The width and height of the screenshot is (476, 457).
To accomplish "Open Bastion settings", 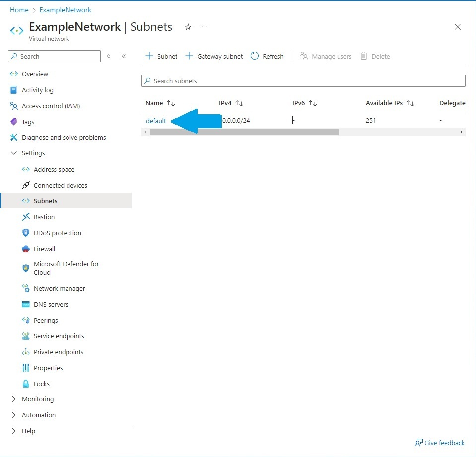I will pyautogui.click(x=43, y=217).
